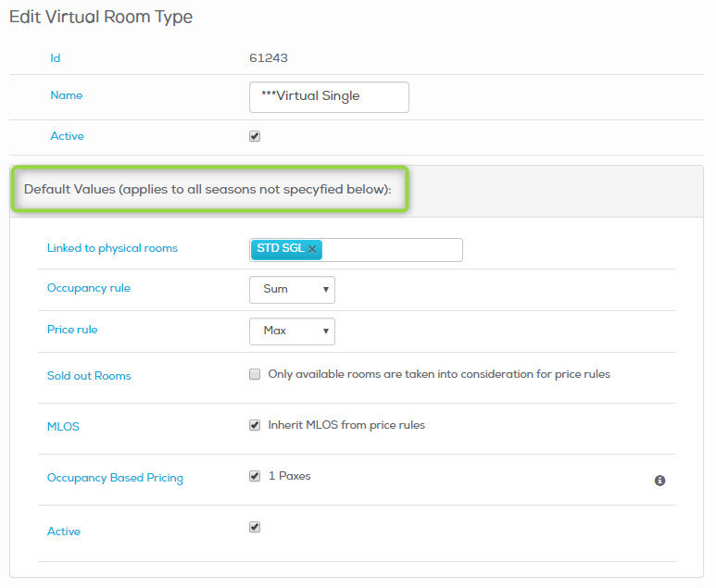Click the info icon beside Occupancy Based Pricing
This screenshot has height=588, width=716.
click(659, 481)
